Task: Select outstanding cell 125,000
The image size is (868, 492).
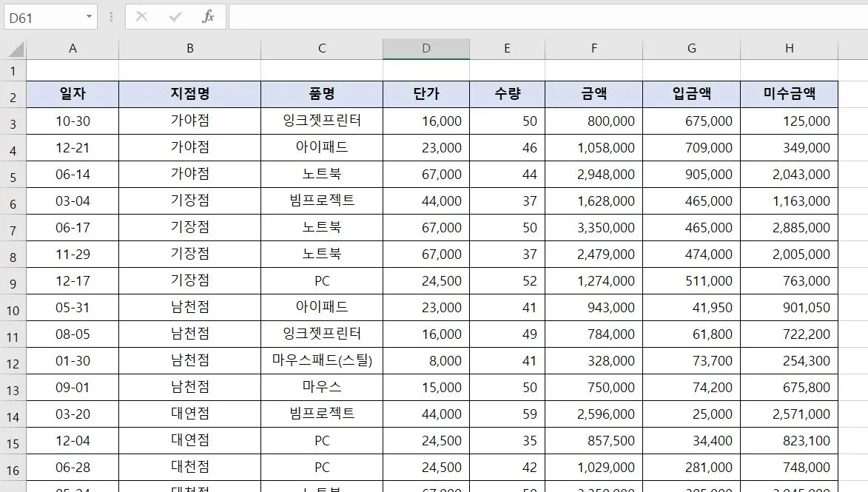Action: tap(790, 121)
